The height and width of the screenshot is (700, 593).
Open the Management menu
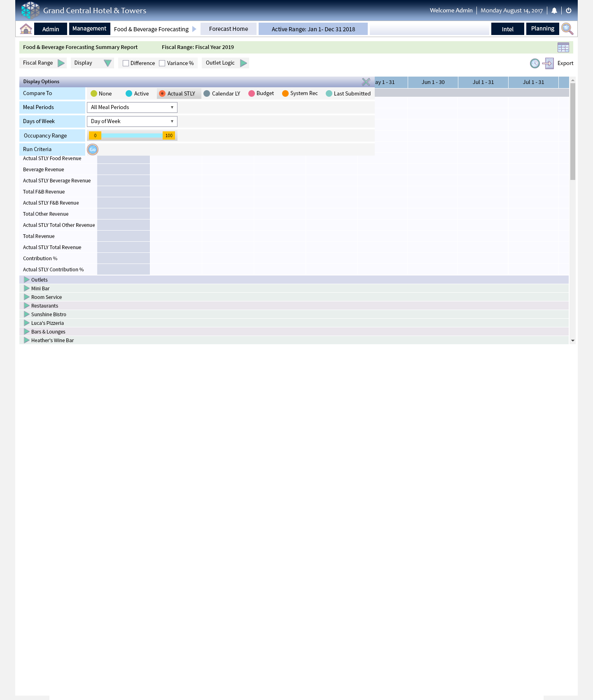89,29
